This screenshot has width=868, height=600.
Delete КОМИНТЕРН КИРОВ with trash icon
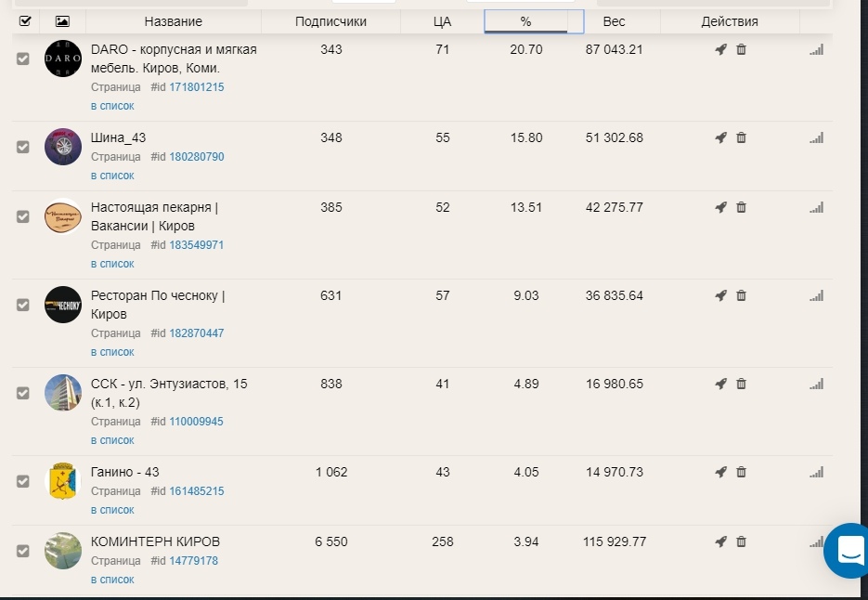(x=741, y=541)
